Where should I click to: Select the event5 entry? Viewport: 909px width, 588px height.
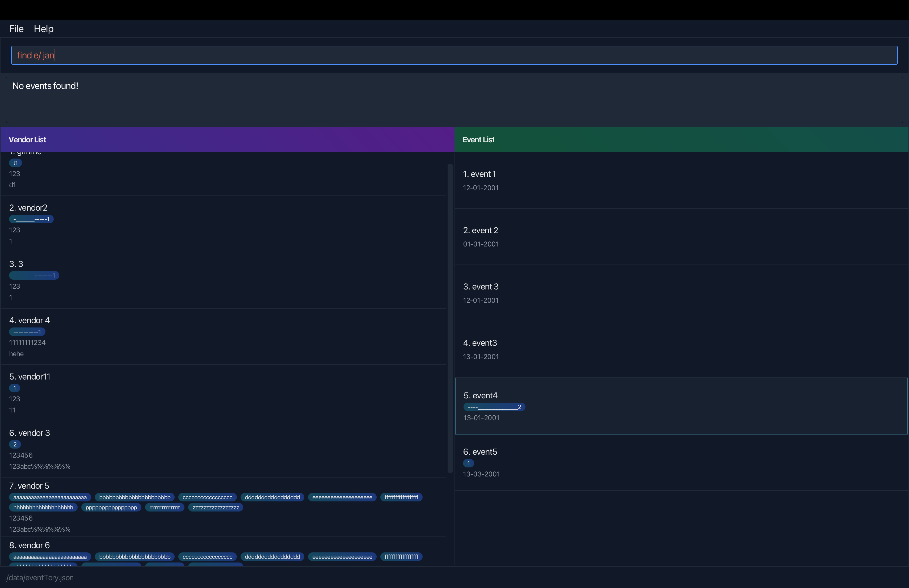click(681, 462)
